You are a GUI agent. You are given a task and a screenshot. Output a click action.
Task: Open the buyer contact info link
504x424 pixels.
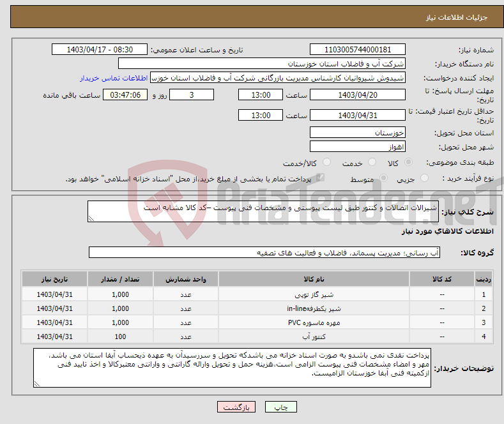(114, 78)
